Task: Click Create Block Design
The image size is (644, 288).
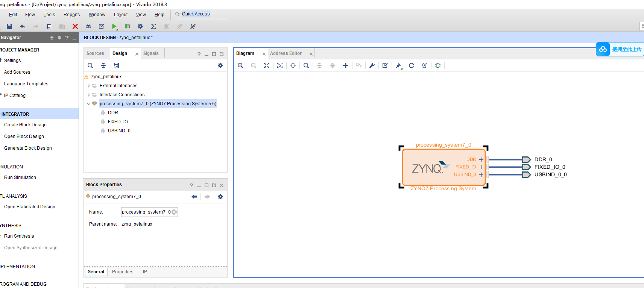Action: 25,125
